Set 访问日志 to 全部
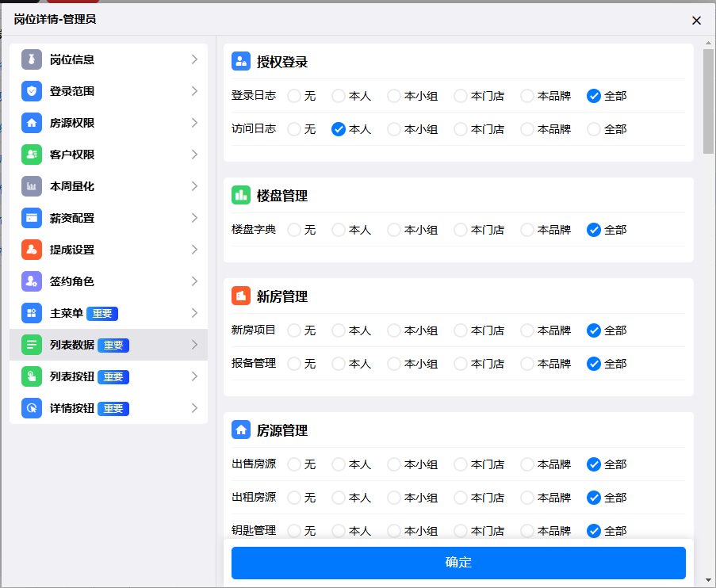This screenshot has height=588, width=716. point(594,129)
